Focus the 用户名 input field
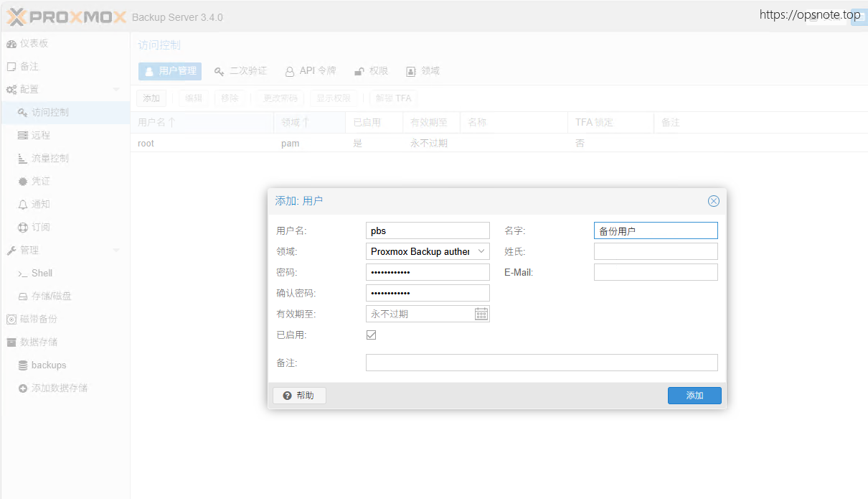The width and height of the screenshot is (868, 499). point(428,230)
